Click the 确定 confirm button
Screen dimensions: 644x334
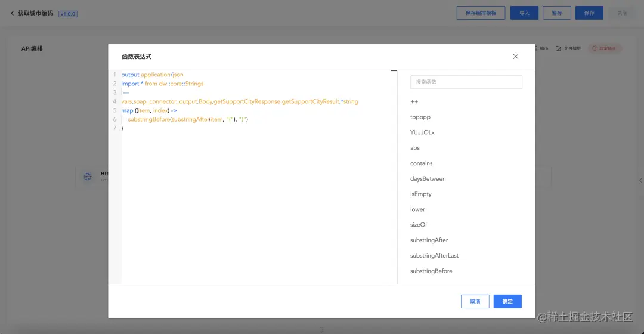pyautogui.click(x=507, y=301)
